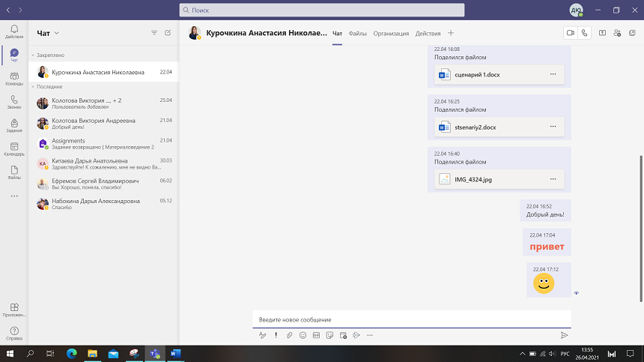Open the new chat compose icon
This screenshot has width=644, height=362.
point(168,33)
